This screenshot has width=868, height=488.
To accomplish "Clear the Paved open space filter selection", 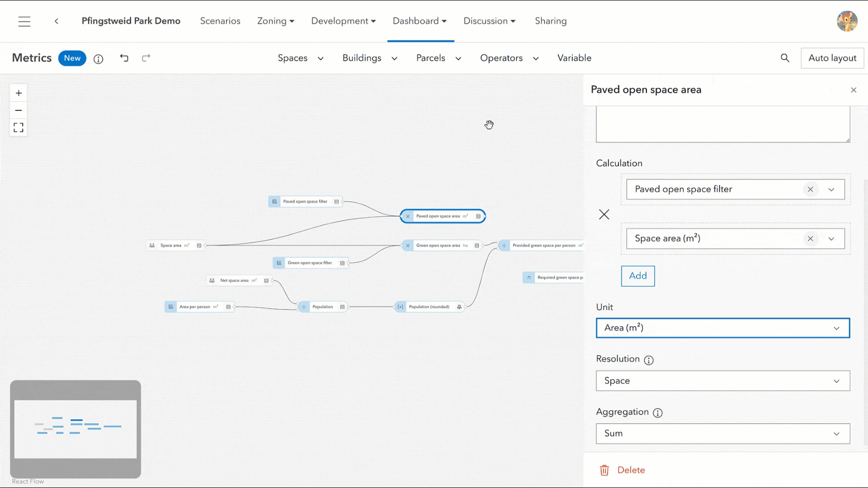I will click(x=810, y=189).
